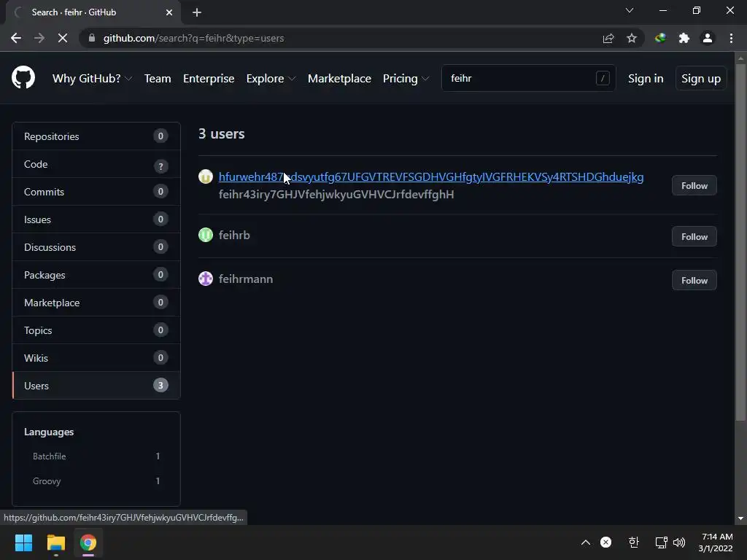This screenshot has width=747, height=560.
Task: Select Marketplace filter in sidebar
Action: pyautogui.click(x=96, y=303)
